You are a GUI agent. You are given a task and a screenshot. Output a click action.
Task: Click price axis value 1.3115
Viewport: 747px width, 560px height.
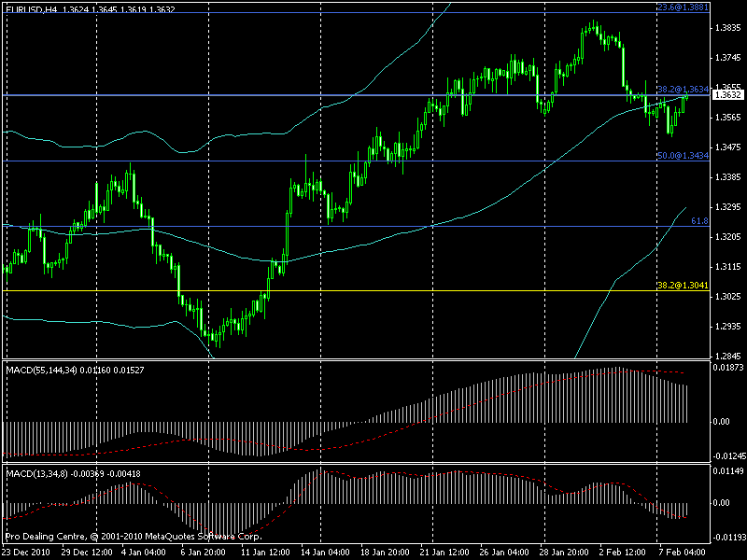pyautogui.click(x=728, y=267)
